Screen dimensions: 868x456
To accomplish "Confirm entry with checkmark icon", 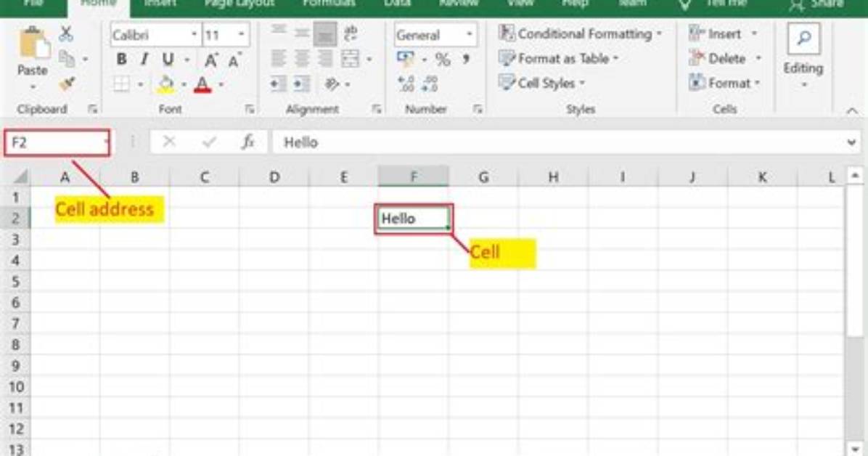I will pyautogui.click(x=209, y=142).
